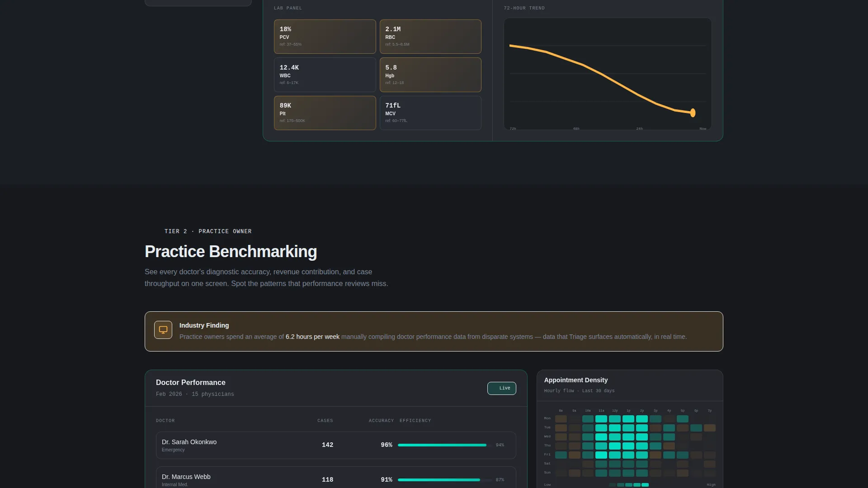Click 'Feb 2026 · 15 physicians' subtitle

pyautogui.click(x=195, y=394)
